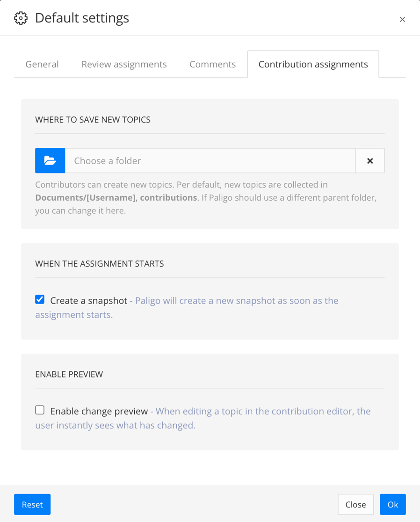This screenshot has width=420, height=522.
Task: Click the Close button at the bottom
Action: tap(355, 504)
